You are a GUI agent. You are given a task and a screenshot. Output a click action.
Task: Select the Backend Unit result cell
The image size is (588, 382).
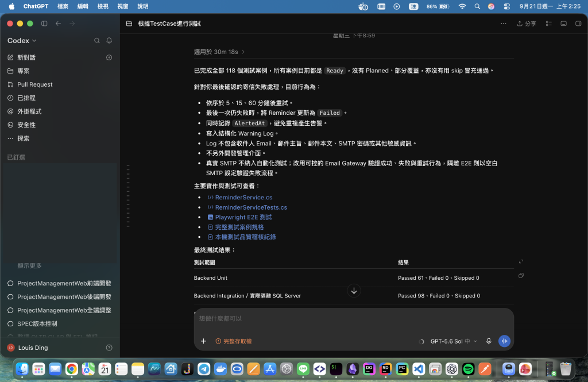(438, 278)
